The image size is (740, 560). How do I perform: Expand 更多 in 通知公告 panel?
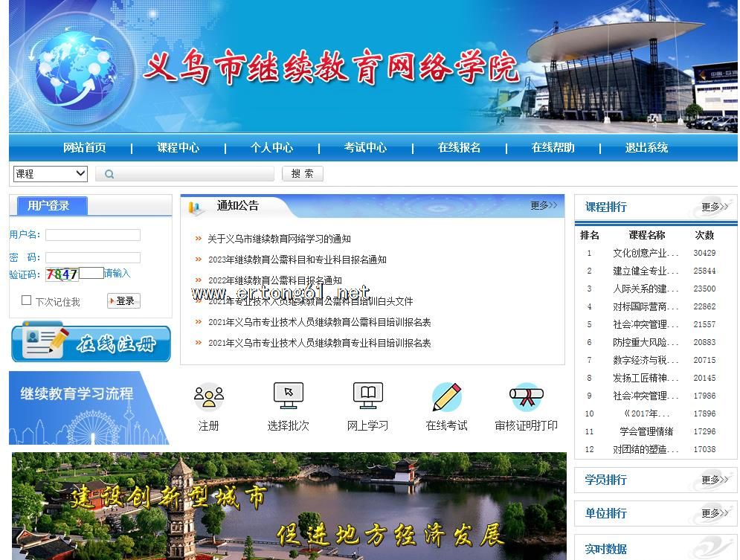(x=543, y=205)
